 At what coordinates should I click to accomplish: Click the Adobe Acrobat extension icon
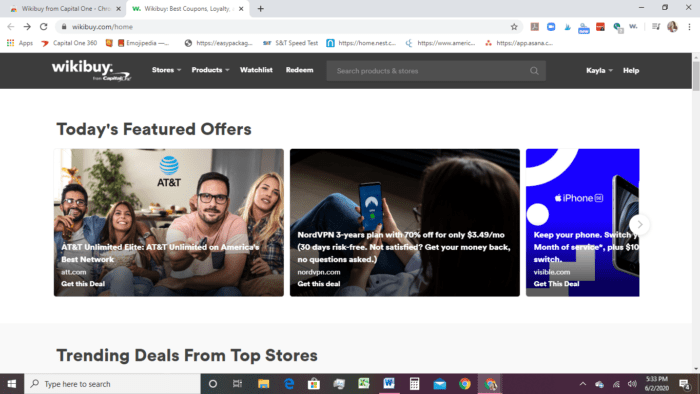pos(534,27)
